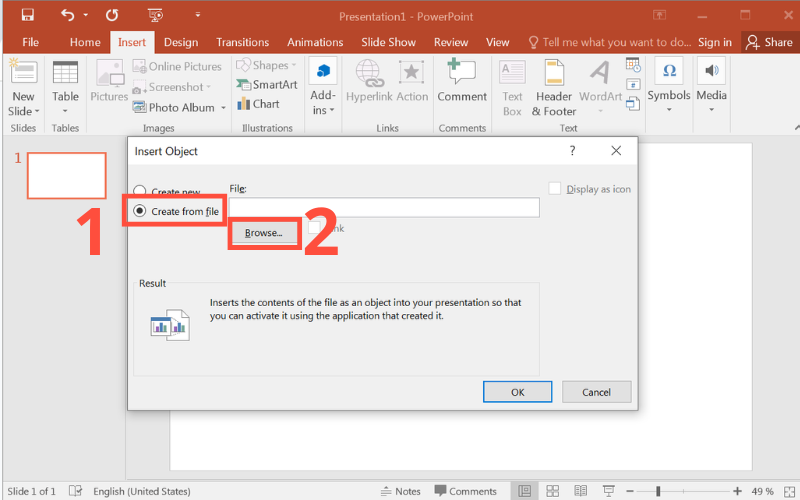The height and width of the screenshot is (500, 800).
Task: Click the Save icon in title bar
Action: [x=27, y=15]
